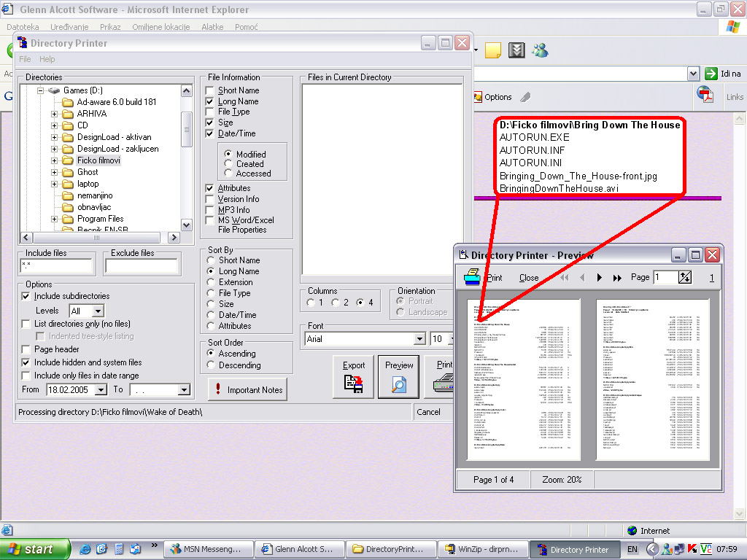Click the Page number field in Preview
This screenshot has width=747, height=560.
click(x=665, y=277)
